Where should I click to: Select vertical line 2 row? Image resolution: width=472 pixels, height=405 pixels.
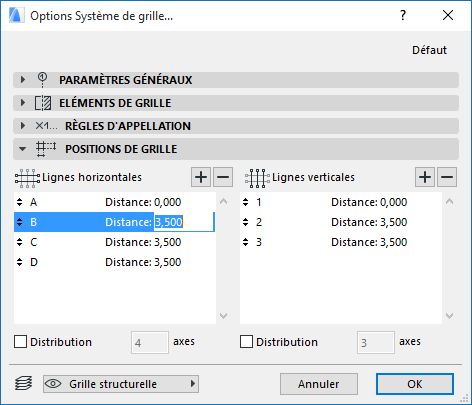[x=341, y=222]
